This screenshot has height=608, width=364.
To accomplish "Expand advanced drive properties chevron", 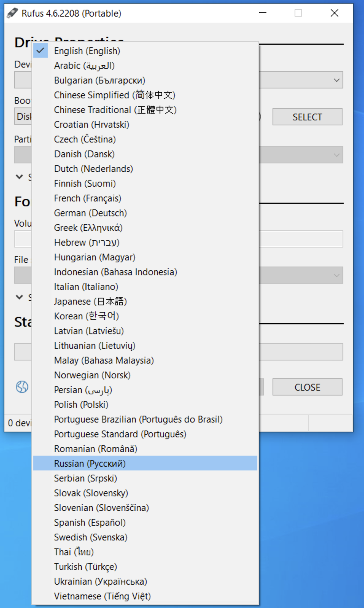I will [19, 177].
